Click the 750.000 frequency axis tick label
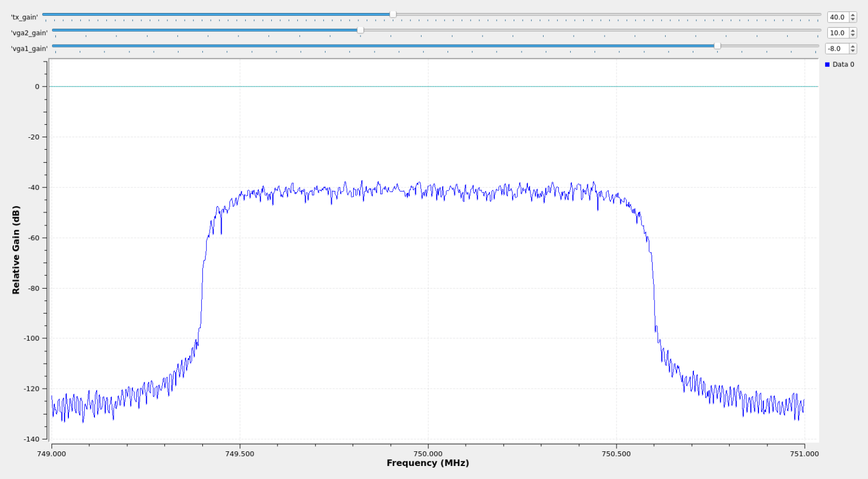 pyautogui.click(x=428, y=454)
